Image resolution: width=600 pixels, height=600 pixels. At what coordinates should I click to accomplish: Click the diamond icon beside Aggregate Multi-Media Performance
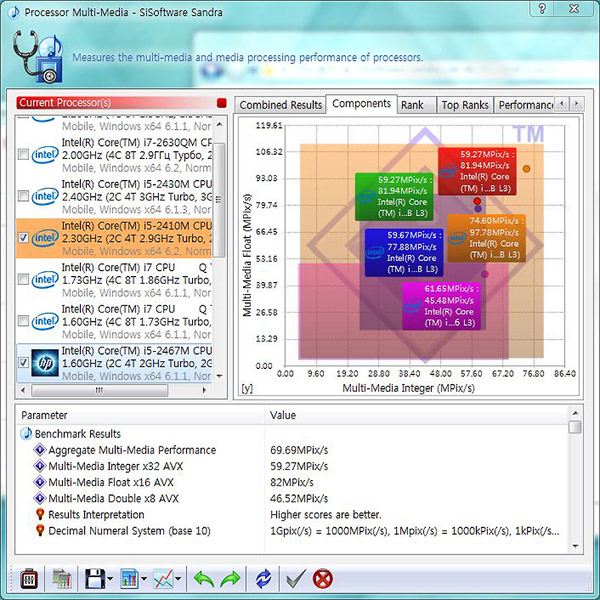[40, 450]
